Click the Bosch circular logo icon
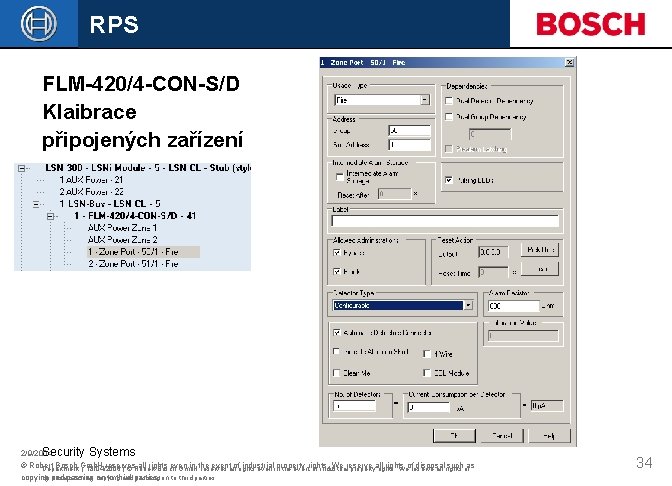This screenshot has width=672, height=486. click(39, 23)
